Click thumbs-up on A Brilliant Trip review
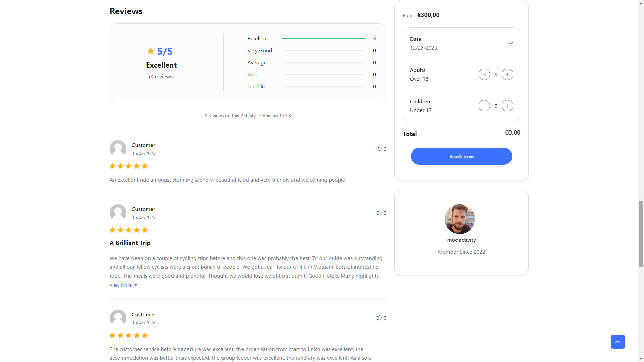The height and width of the screenshot is (362, 644). (x=379, y=213)
